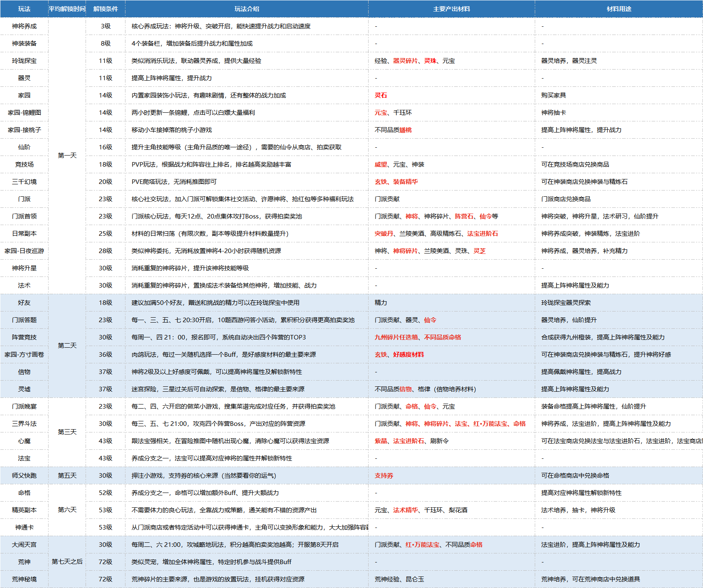Screen dimensions: 703x588
Task: Select the 玲珑探宝器灵探索 usage cell
Action: coord(619,303)
